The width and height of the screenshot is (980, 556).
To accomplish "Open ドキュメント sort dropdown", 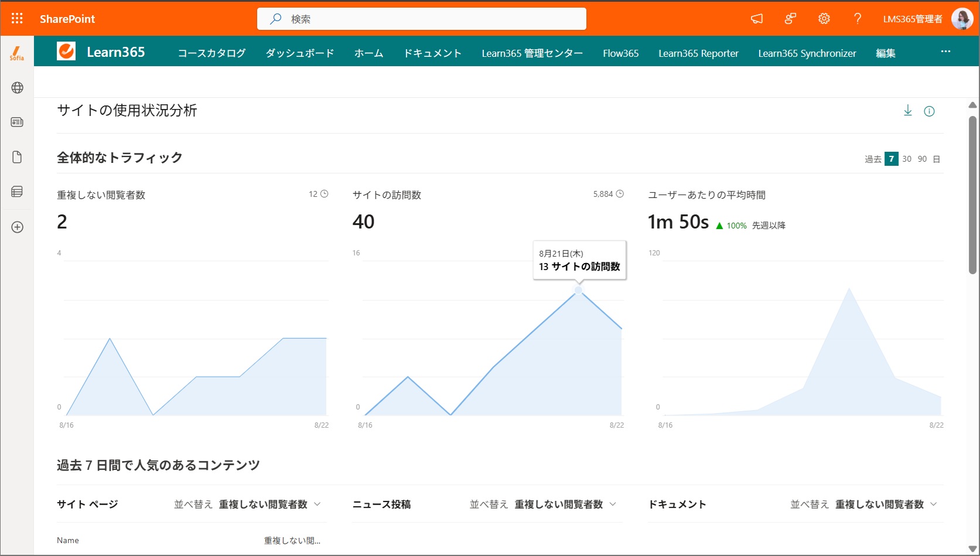I will click(886, 504).
